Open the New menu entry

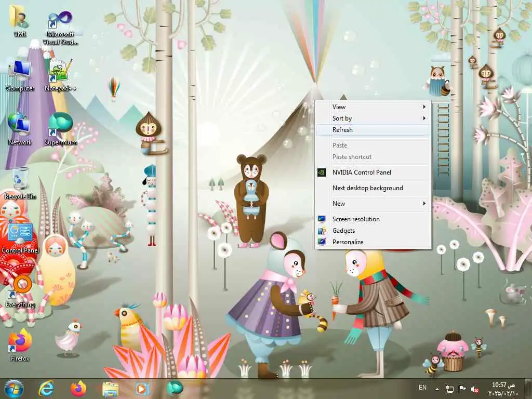coord(373,204)
